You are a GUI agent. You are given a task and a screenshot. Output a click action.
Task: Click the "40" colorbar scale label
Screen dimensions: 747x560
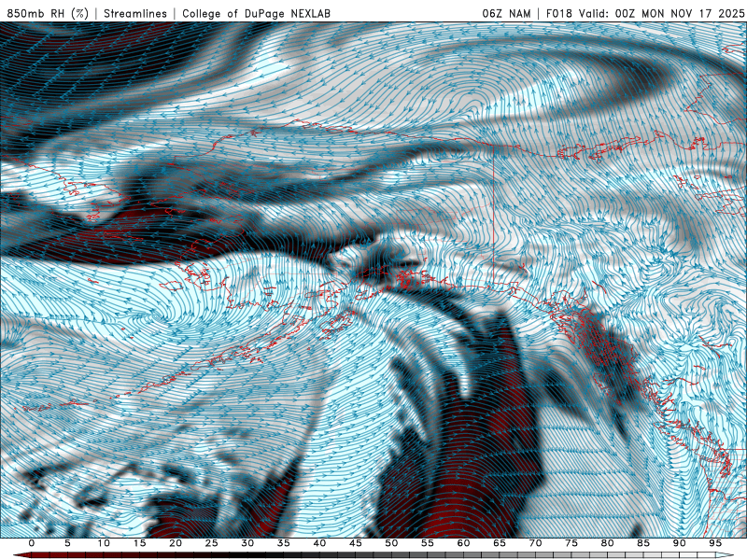[x=319, y=543]
